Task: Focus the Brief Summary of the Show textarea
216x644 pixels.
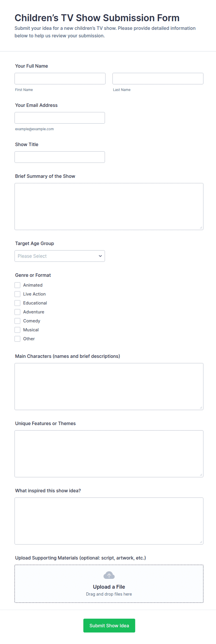Action: [109, 207]
